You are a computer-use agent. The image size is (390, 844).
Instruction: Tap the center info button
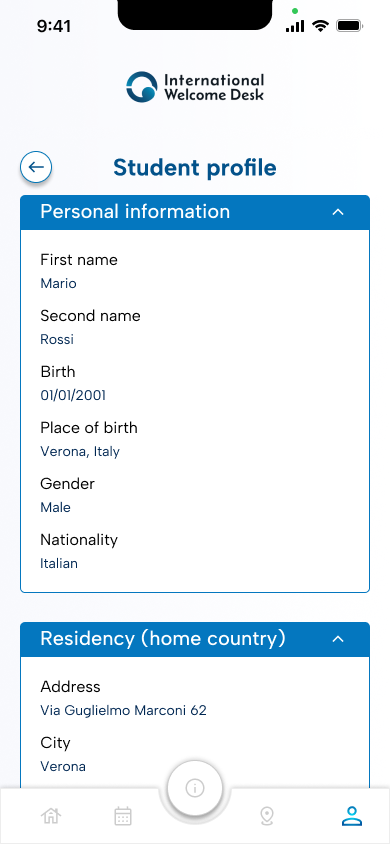(195, 789)
